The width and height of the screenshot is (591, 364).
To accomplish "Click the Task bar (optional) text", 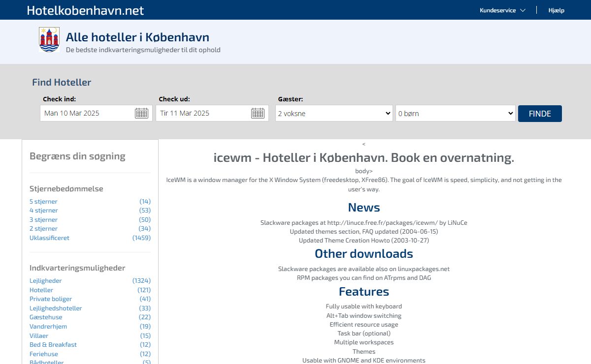I will [x=364, y=334].
